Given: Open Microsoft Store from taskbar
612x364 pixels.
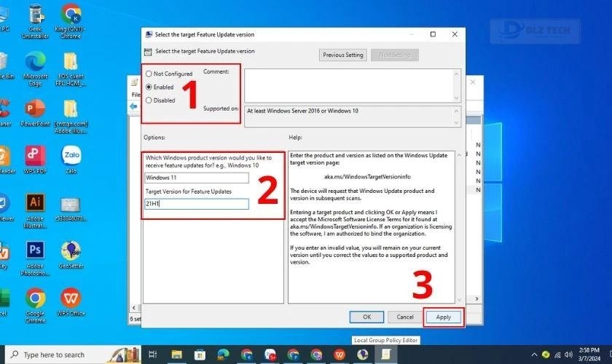Looking at the screenshot, I should point(200,355).
